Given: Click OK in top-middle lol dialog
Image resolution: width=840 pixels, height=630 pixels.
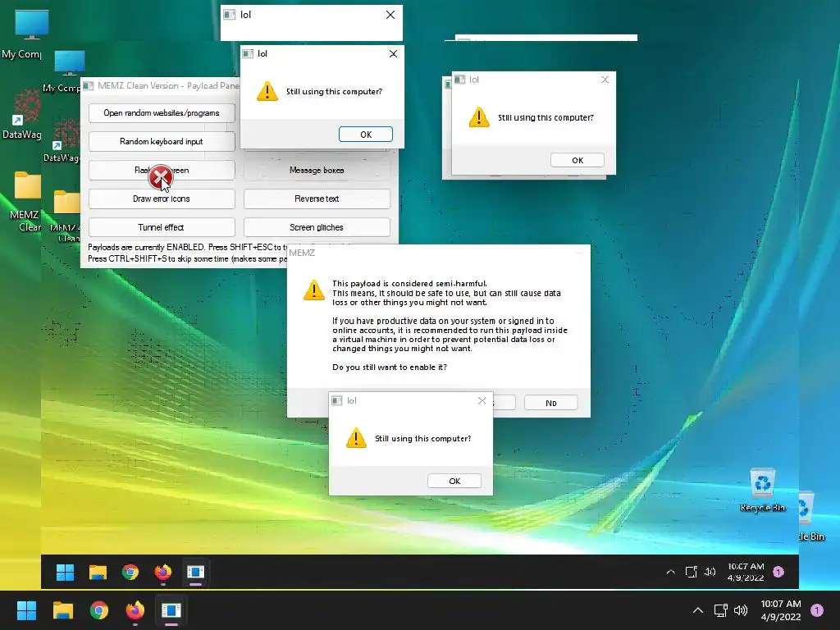Looking at the screenshot, I should coord(365,135).
